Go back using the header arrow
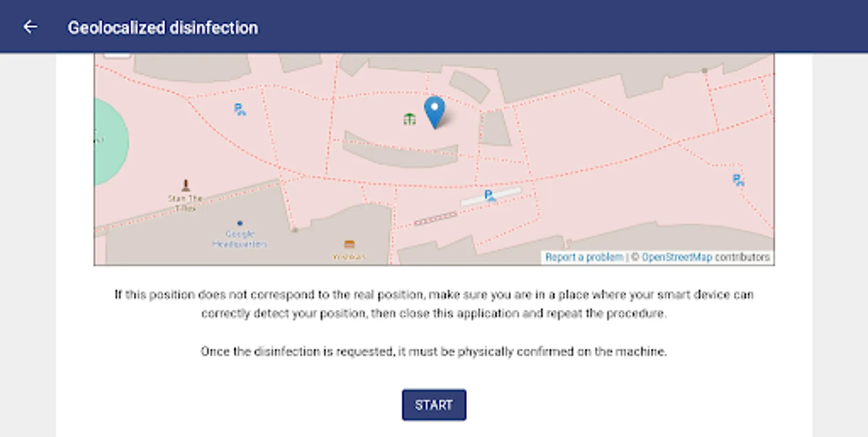Image resolution: width=868 pixels, height=437 pixels. (30, 27)
